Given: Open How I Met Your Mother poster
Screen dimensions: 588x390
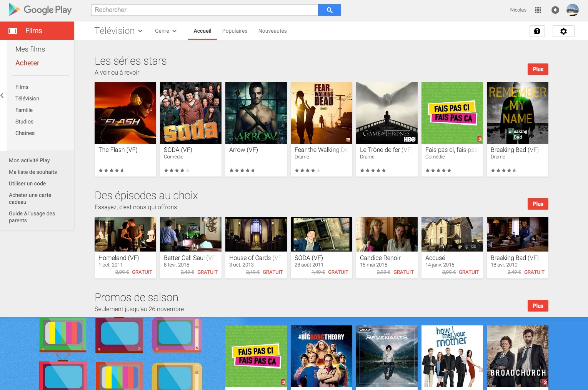Looking at the screenshot, I should click(x=452, y=356).
